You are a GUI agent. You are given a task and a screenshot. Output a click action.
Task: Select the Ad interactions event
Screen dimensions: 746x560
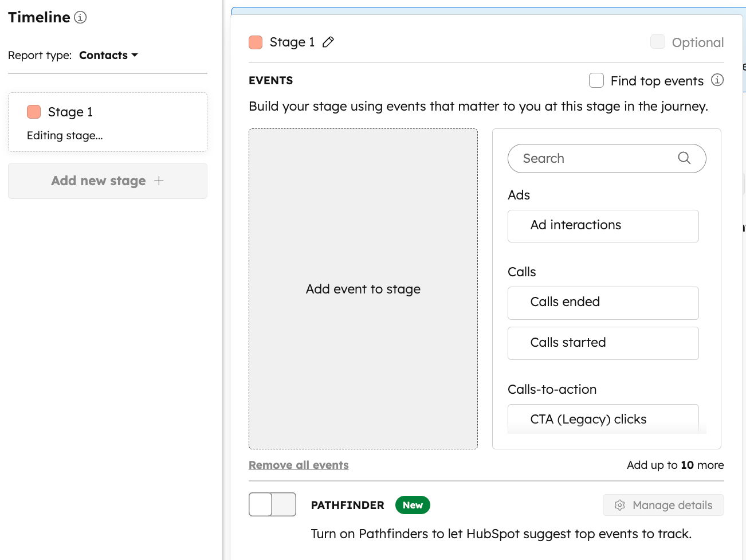[x=603, y=226]
